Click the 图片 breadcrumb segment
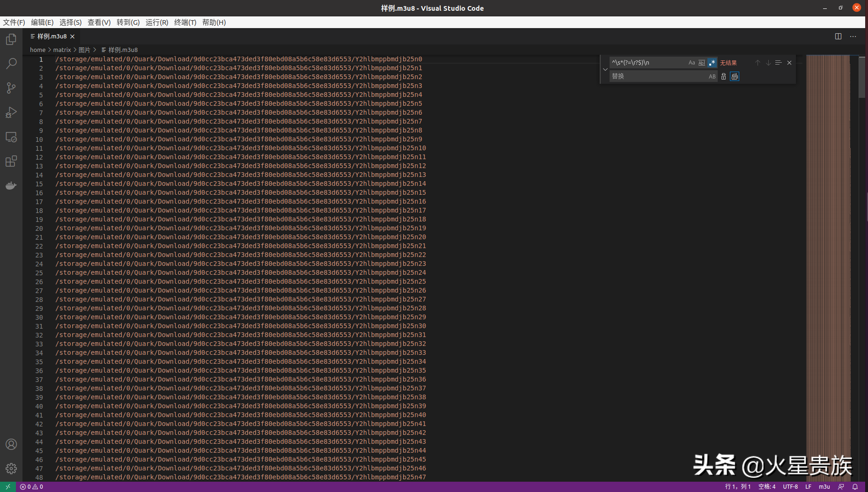The width and height of the screenshot is (868, 492). (x=84, y=50)
